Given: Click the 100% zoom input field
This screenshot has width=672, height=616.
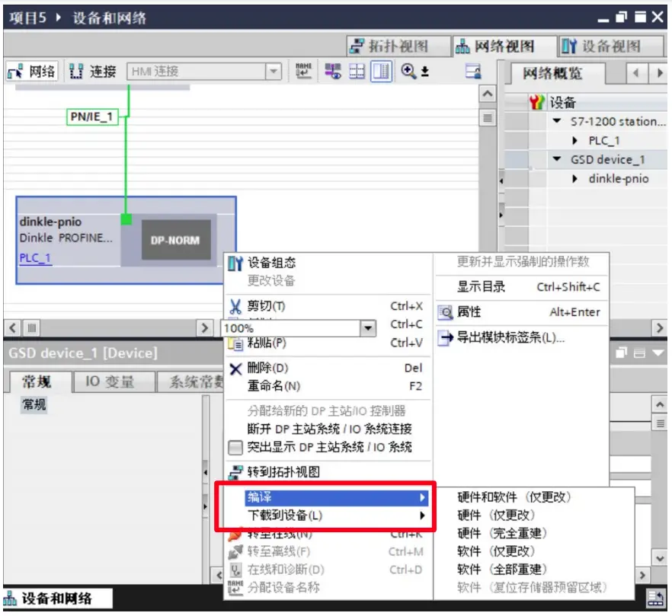Looking at the screenshot, I should click(290, 329).
